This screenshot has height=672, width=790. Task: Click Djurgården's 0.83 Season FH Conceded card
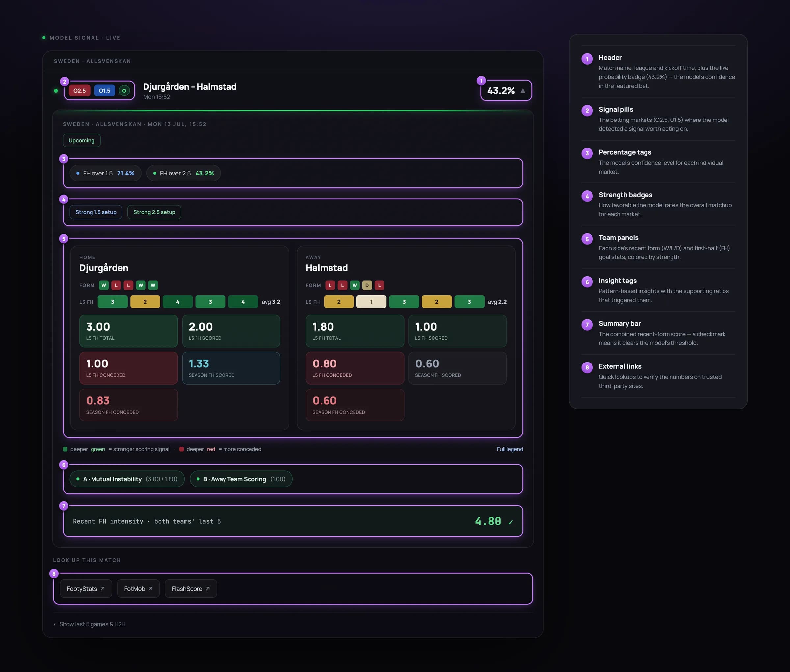click(x=128, y=405)
